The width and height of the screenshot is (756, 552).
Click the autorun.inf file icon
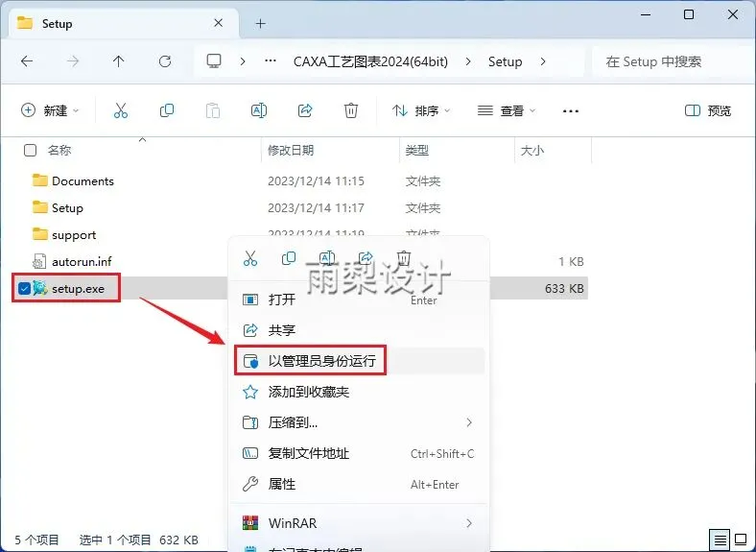39,261
